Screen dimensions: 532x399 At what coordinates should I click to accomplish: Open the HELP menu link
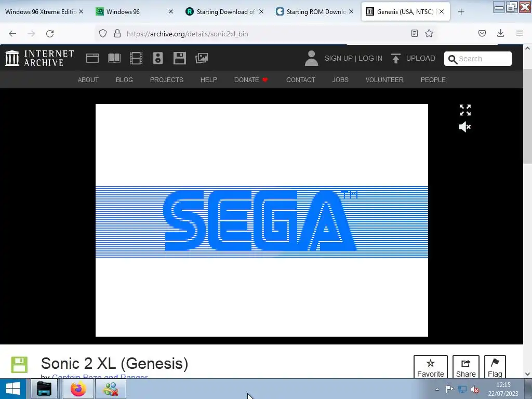[x=209, y=79]
